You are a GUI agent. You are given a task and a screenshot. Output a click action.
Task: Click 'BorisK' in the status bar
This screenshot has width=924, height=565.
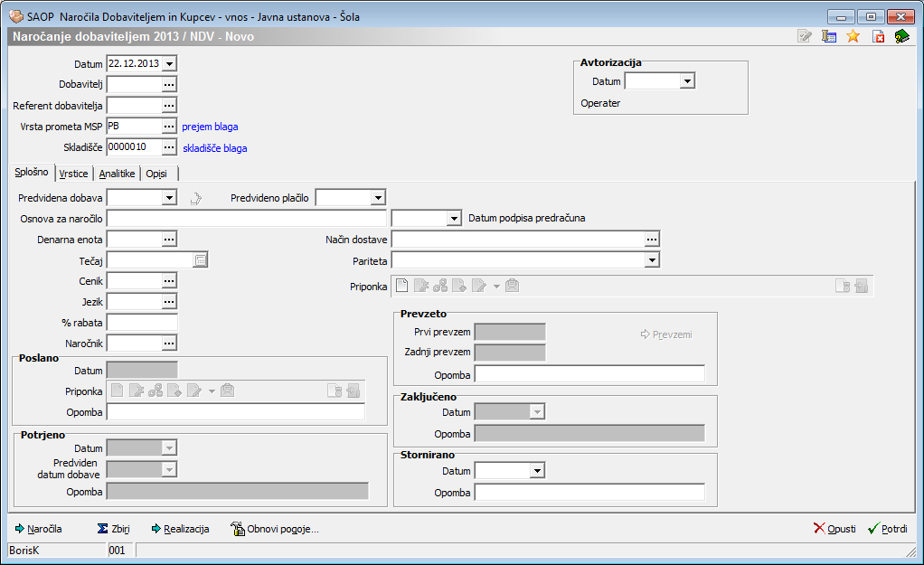pyautogui.click(x=24, y=551)
